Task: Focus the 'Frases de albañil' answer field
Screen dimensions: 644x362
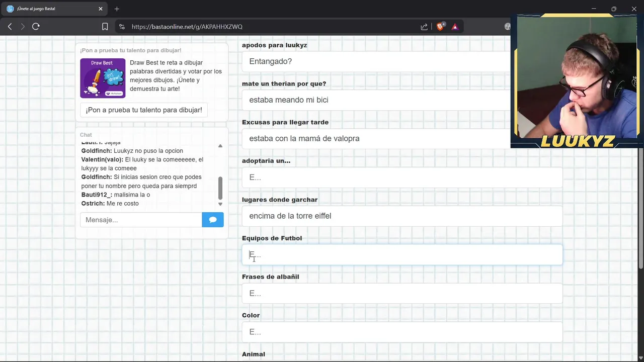Action: [x=402, y=293]
